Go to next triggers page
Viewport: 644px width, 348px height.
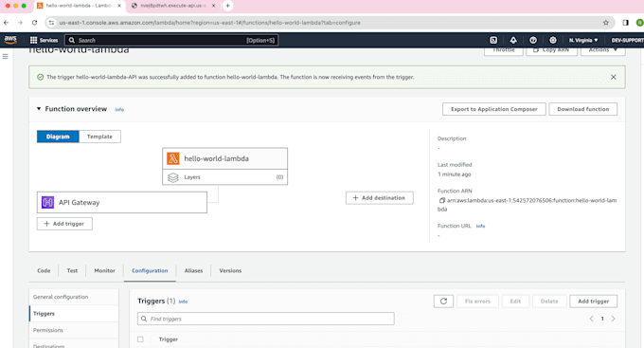click(x=613, y=319)
